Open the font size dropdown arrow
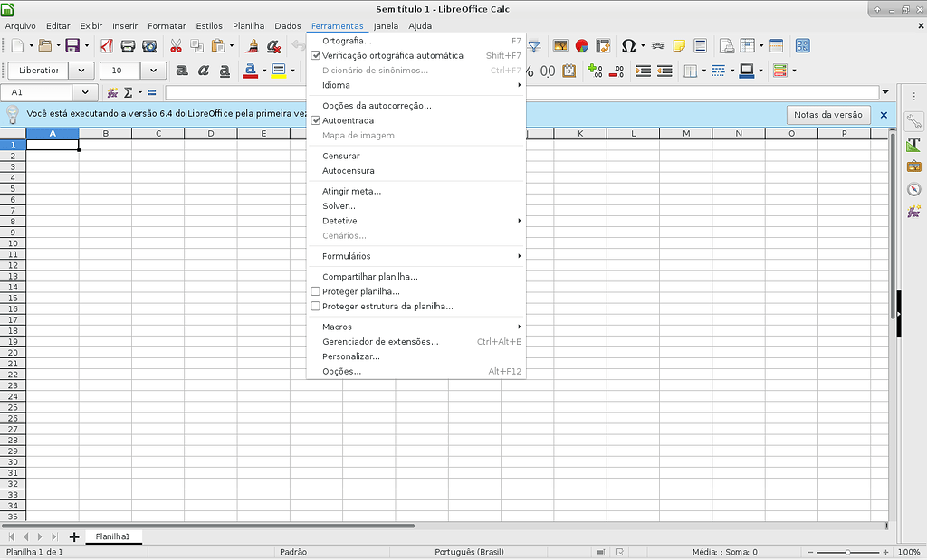Screen dimensions: 927x560 (x=153, y=71)
